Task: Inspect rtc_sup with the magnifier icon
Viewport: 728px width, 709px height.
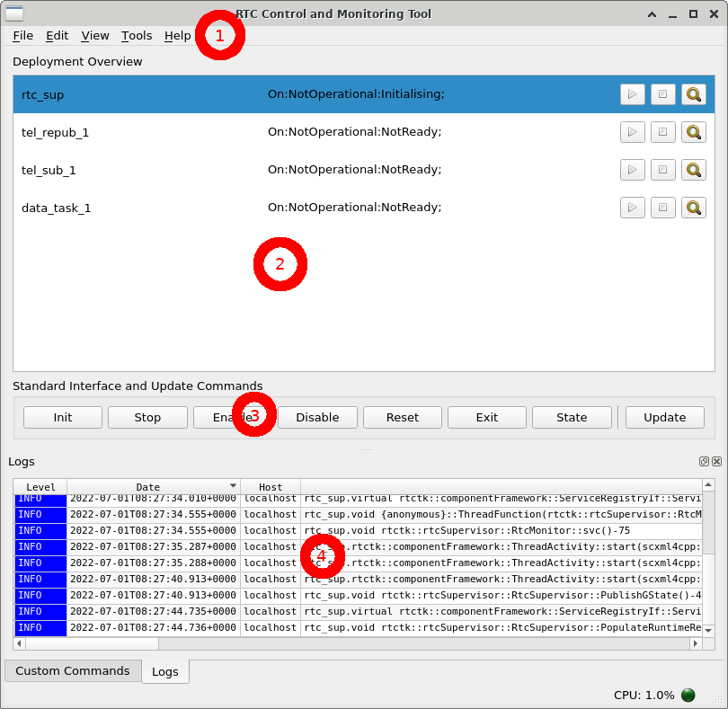Action: click(x=693, y=94)
